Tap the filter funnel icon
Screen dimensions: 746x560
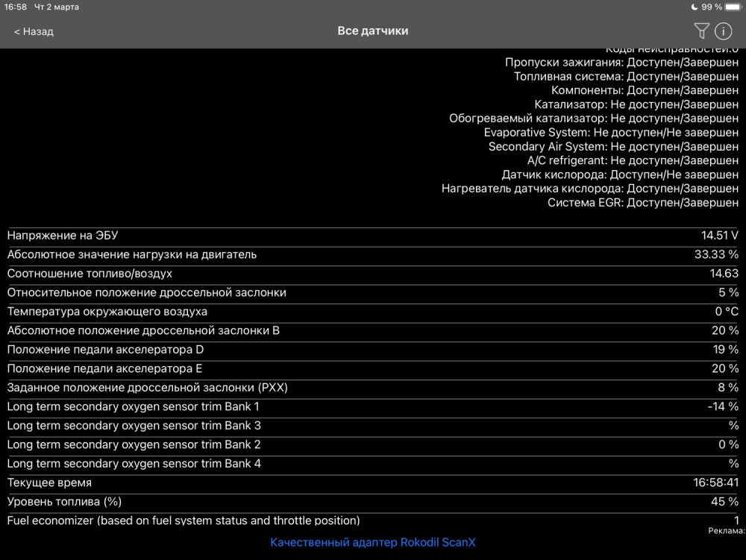tap(701, 31)
